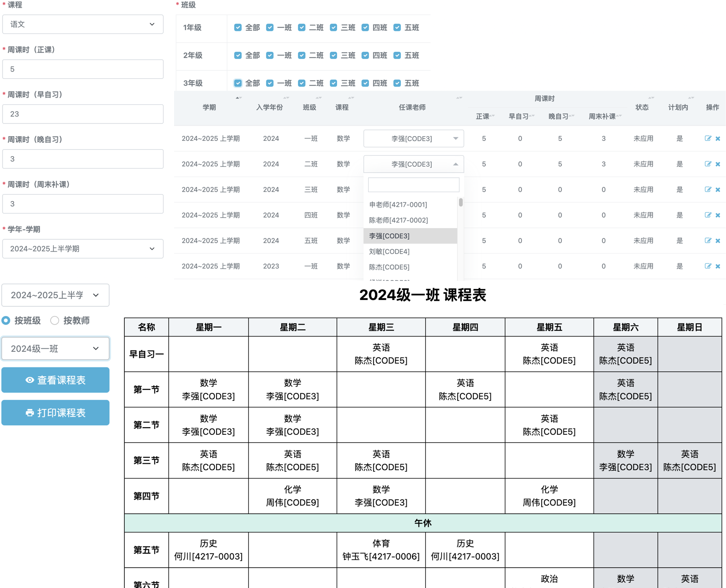Click the 周课时（正课） input field
Screen dimensions: 726x588
(83, 69)
